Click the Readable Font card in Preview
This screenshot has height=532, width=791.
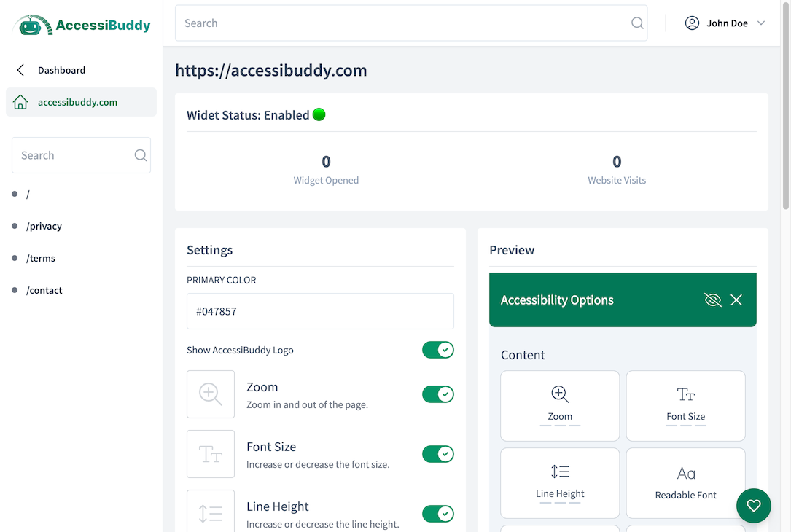pyautogui.click(x=685, y=483)
